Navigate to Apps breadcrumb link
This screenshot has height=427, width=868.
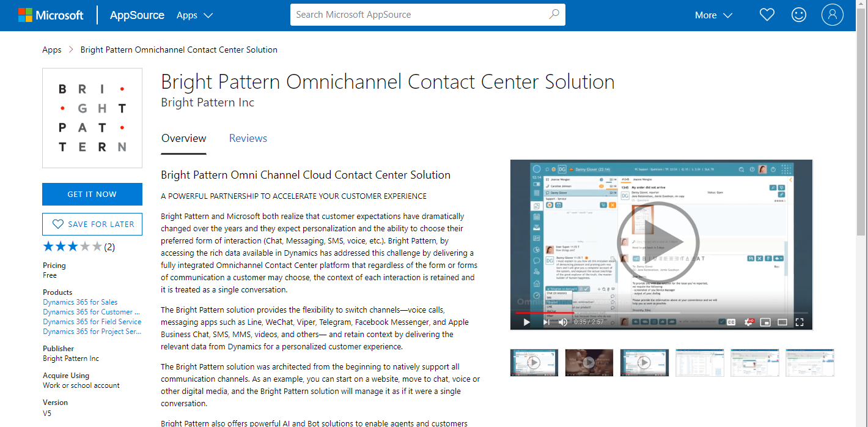pos(52,50)
